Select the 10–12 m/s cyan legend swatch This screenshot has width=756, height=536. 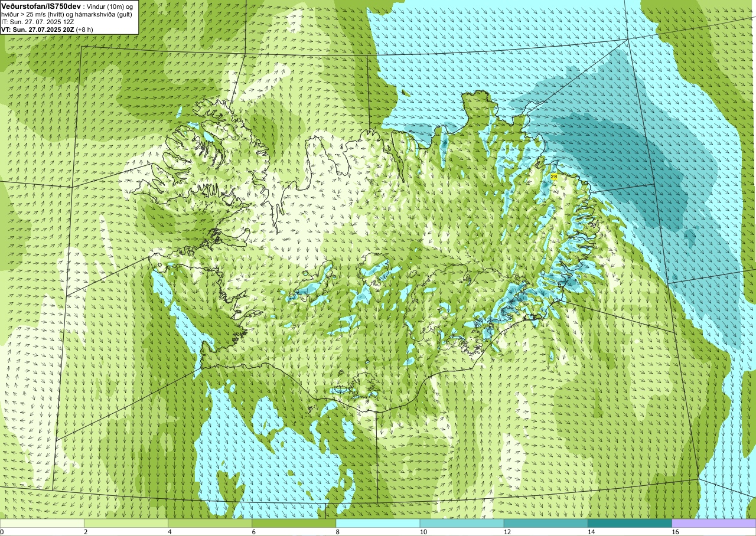click(462, 523)
